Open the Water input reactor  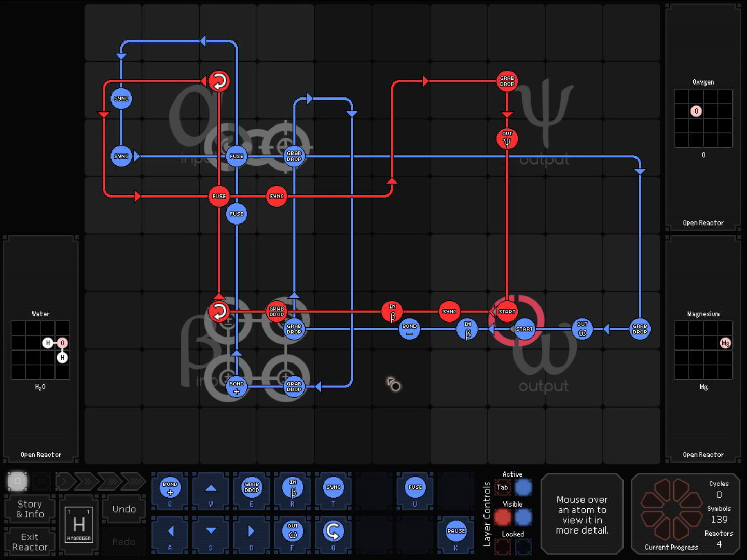[x=40, y=455]
